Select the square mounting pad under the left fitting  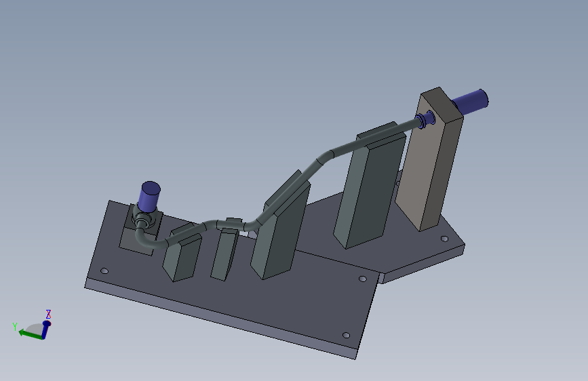click(x=139, y=240)
